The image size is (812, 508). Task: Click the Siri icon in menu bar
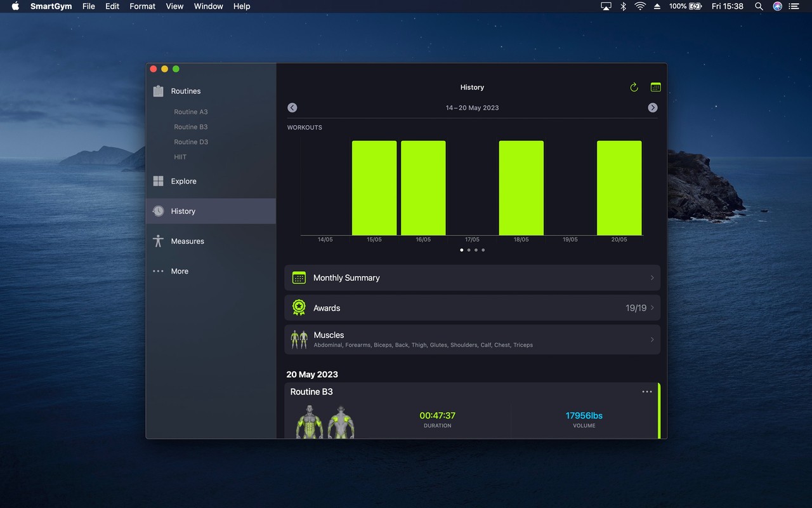(x=777, y=6)
